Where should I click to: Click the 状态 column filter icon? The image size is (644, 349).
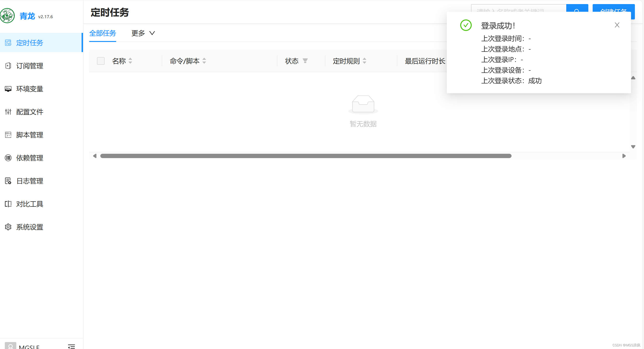(305, 61)
